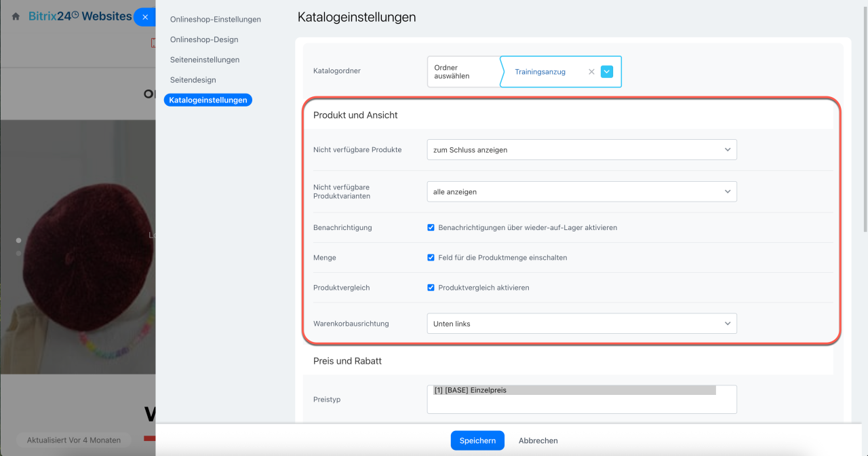Expand the Nicht verfügbare Produktvarianten dropdown

[x=581, y=192]
